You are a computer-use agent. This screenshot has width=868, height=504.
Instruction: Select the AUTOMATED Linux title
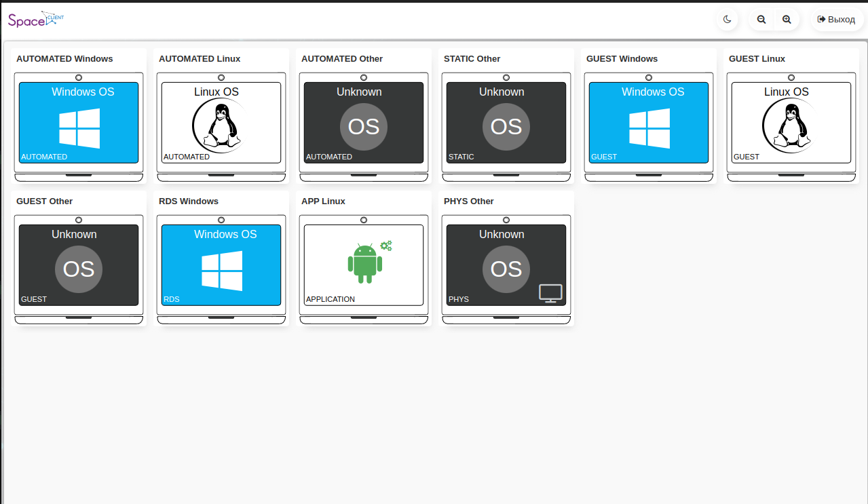coord(200,59)
